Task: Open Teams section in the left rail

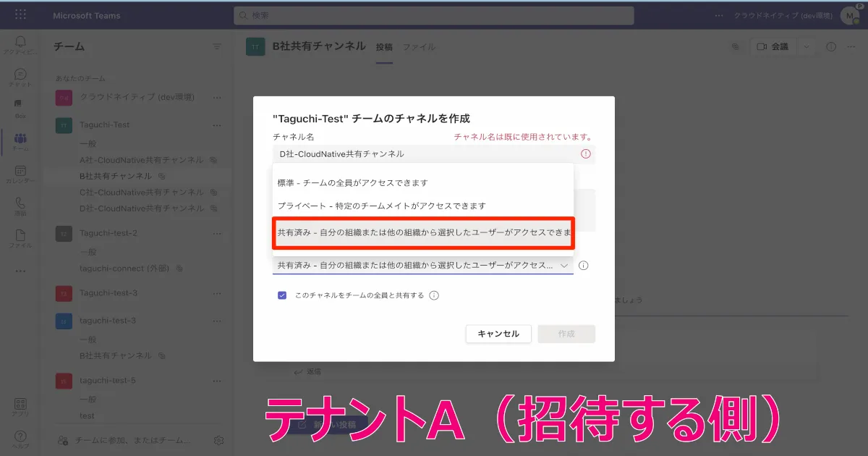Action: point(20,142)
